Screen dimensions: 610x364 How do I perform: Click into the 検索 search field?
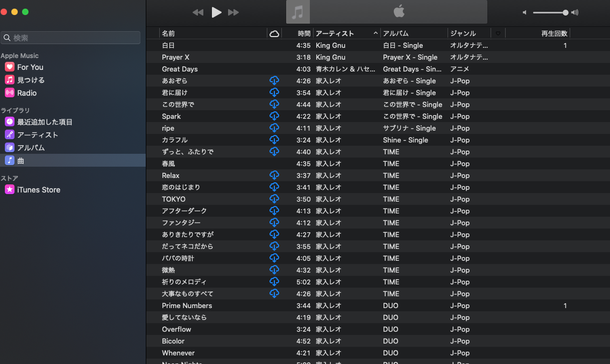point(70,38)
